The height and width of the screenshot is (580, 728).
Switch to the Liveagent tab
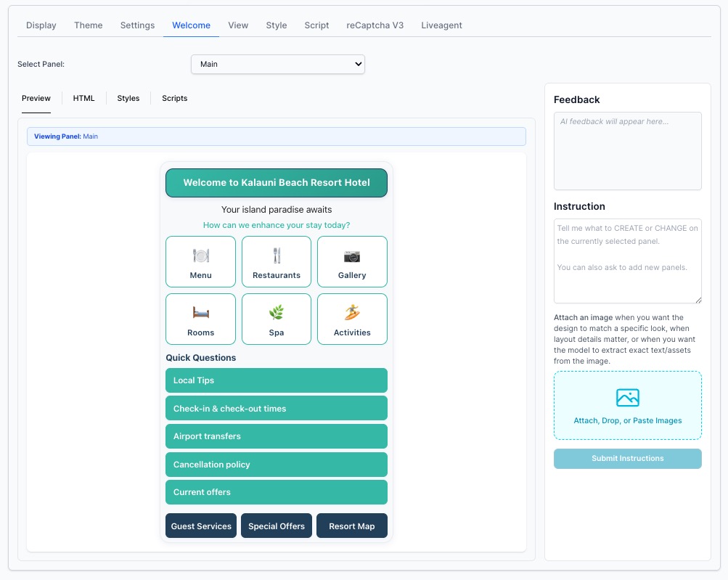[x=441, y=25]
